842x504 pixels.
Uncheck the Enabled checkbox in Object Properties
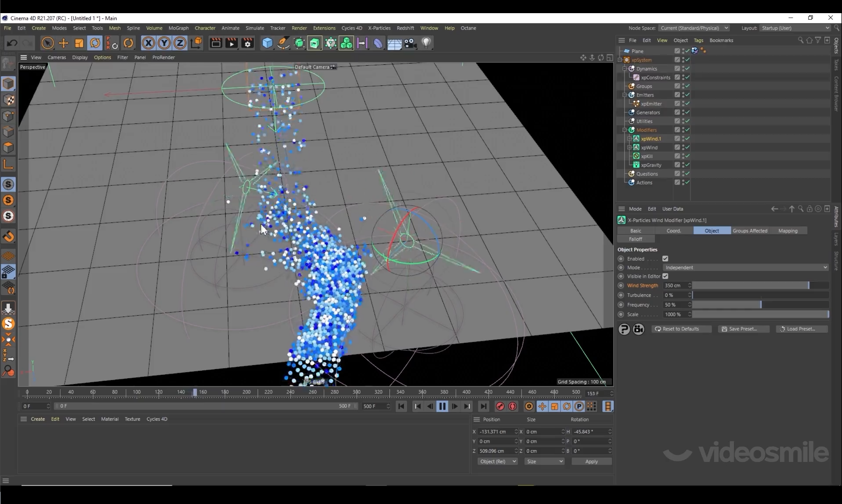pyautogui.click(x=665, y=259)
